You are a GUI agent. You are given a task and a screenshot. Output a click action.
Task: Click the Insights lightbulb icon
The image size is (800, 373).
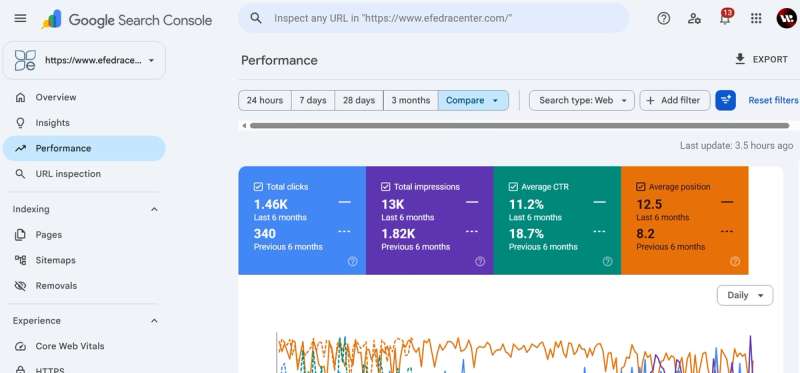(20, 123)
